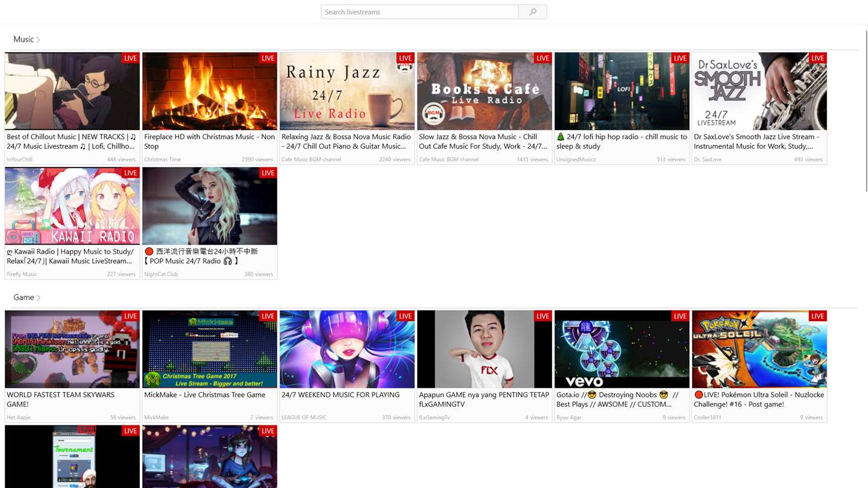The image size is (868, 488).
Task: Click channel name 'NightCat Club'
Action: coord(161,274)
